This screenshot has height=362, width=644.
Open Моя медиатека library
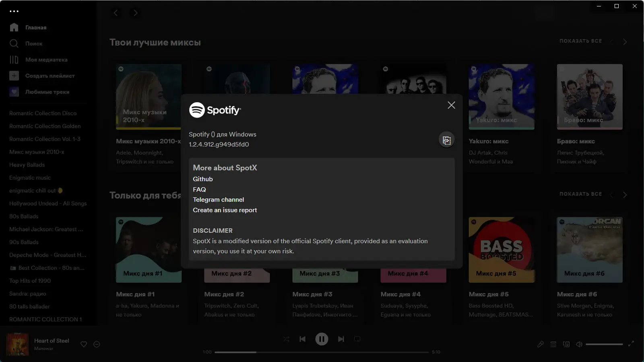(x=39, y=60)
